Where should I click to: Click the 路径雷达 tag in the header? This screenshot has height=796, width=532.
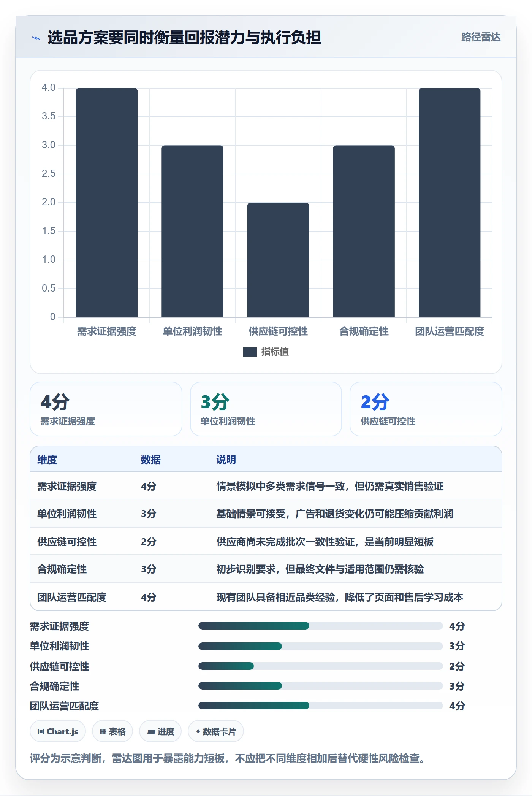point(481,37)
